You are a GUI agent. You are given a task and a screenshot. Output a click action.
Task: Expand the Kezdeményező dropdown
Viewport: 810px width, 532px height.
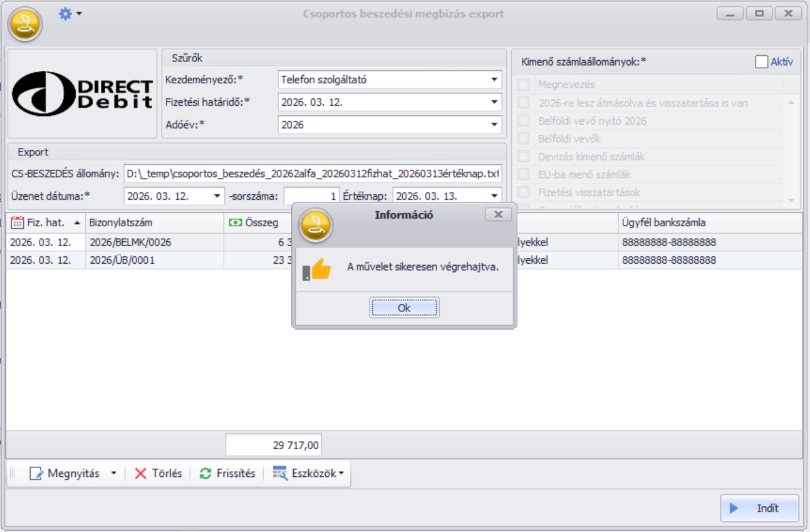[495, 80]
